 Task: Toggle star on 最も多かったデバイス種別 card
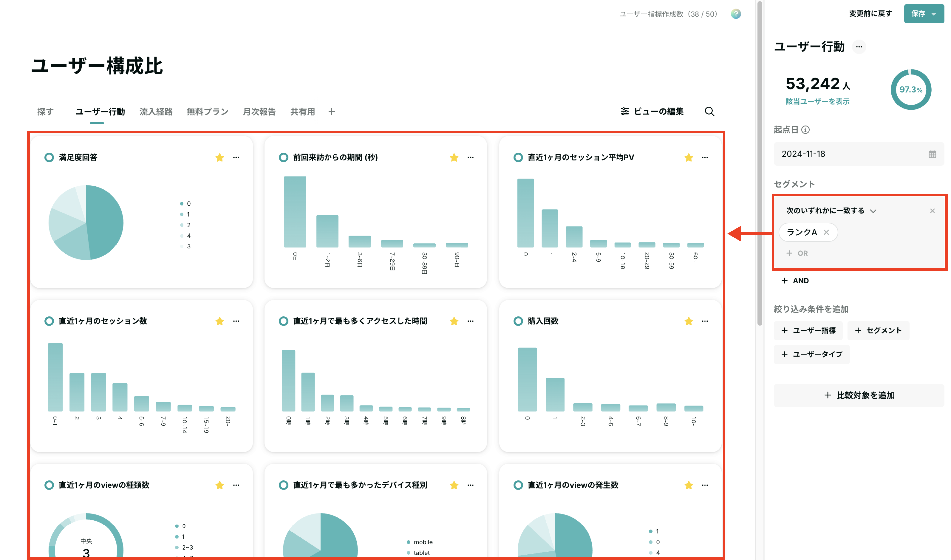point(454,485)
